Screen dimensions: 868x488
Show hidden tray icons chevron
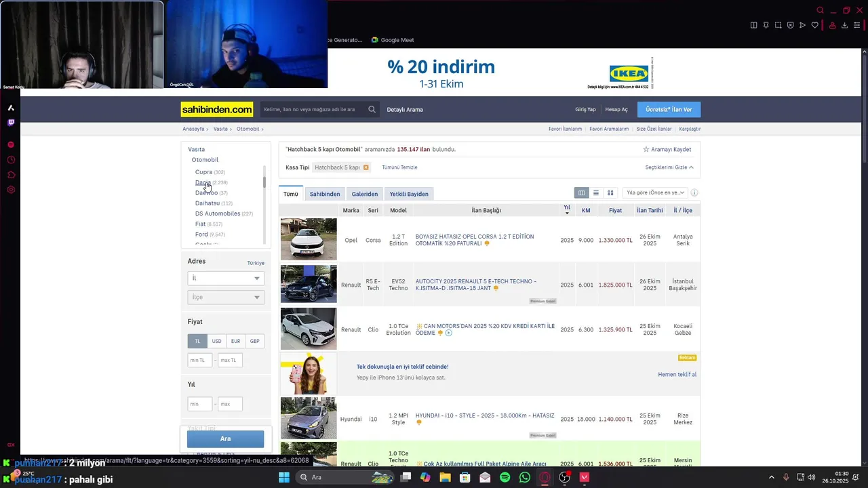tap(771, 477)
